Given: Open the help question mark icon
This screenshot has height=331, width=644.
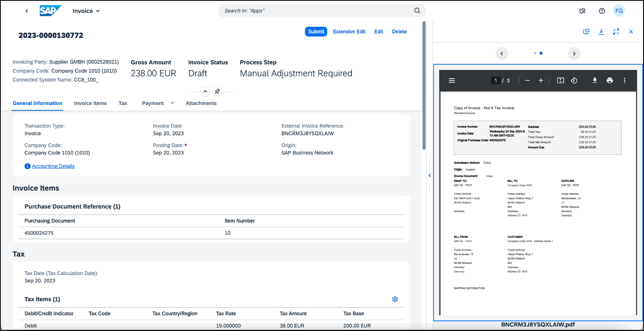Looking at the screenshot, I should point(602,11).
